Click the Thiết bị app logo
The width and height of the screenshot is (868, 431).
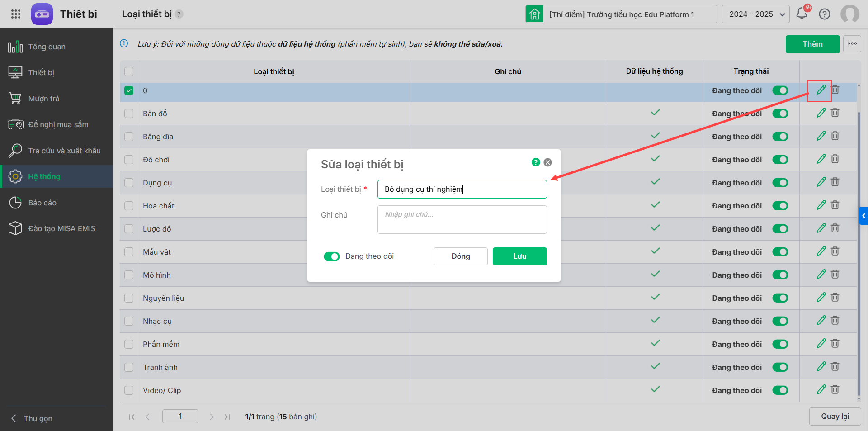click(x=42, y=14)
